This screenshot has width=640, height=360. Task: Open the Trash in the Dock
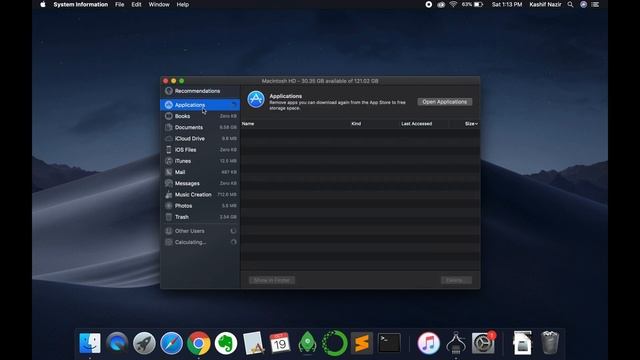click(x=550, y=343)
